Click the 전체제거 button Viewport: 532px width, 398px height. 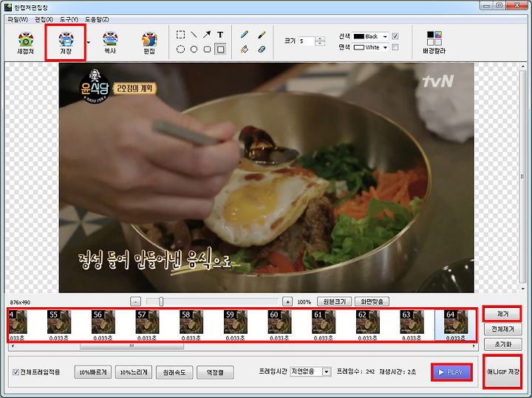point(502,329)
